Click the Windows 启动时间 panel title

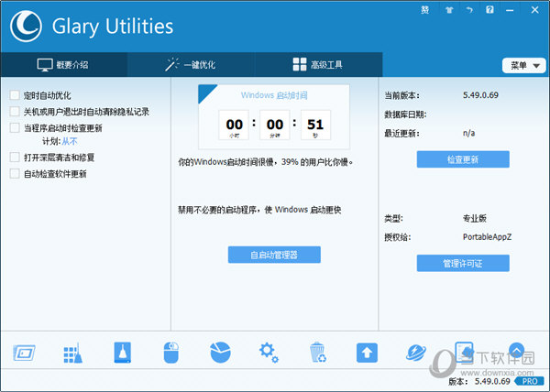[x=274, y=95]
